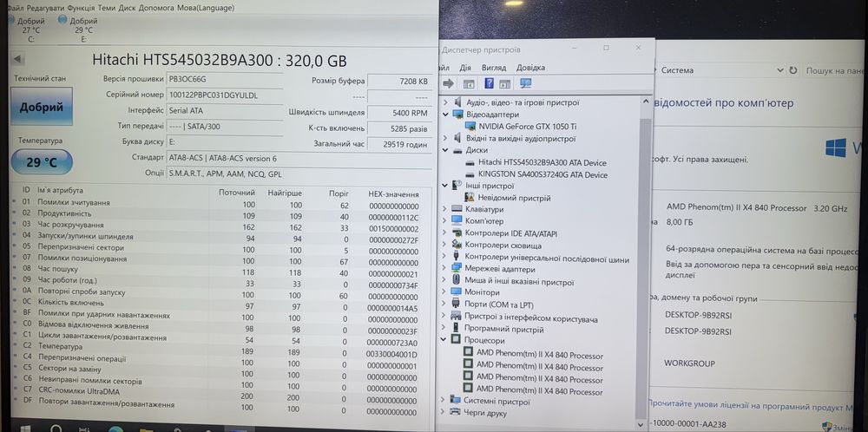Click the show/hide console tree toolbar icon
Screen dimensions: 868x432
tap(469, 83)
